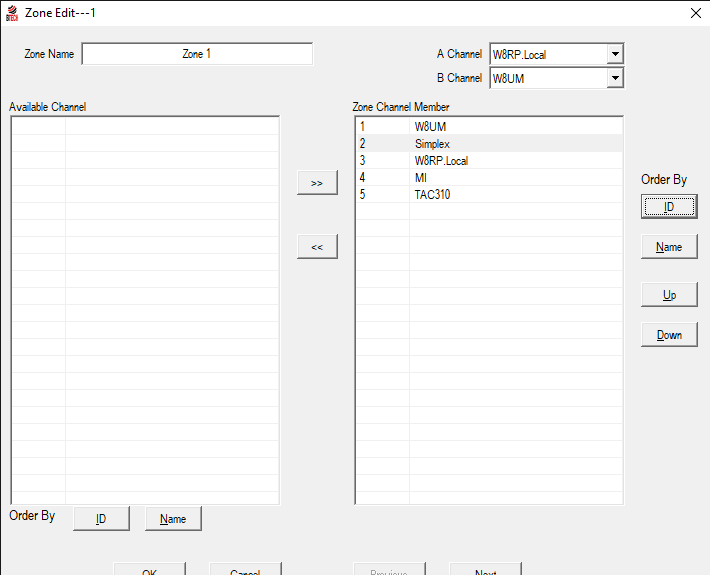Click the Cancel button
710x575 pixels.
click(x=245, y=569)
